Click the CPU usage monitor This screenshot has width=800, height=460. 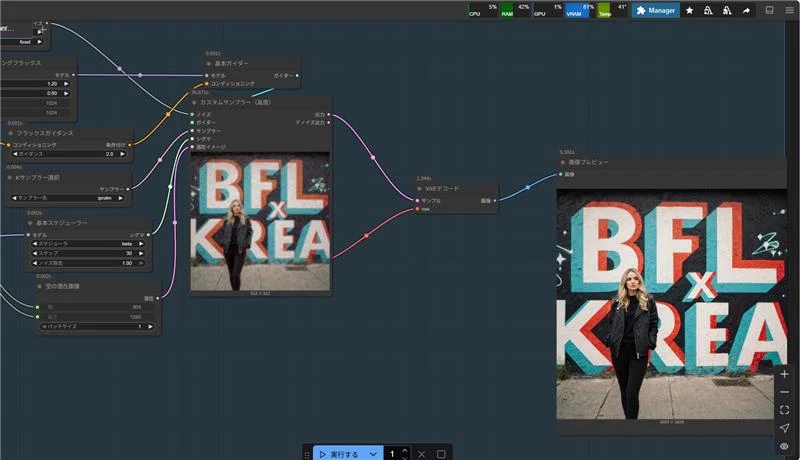[483, 10]
